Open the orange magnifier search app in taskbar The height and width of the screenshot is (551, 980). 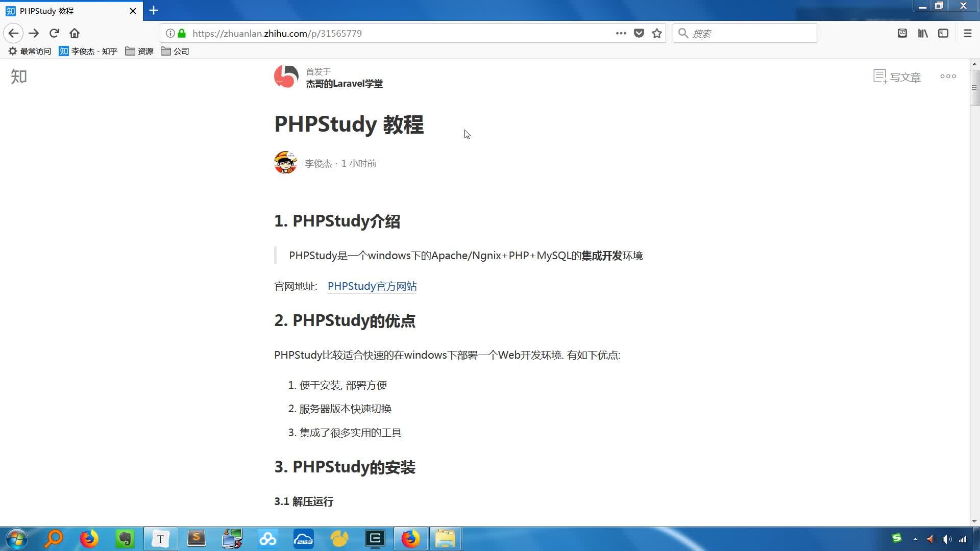click(54, 539)
